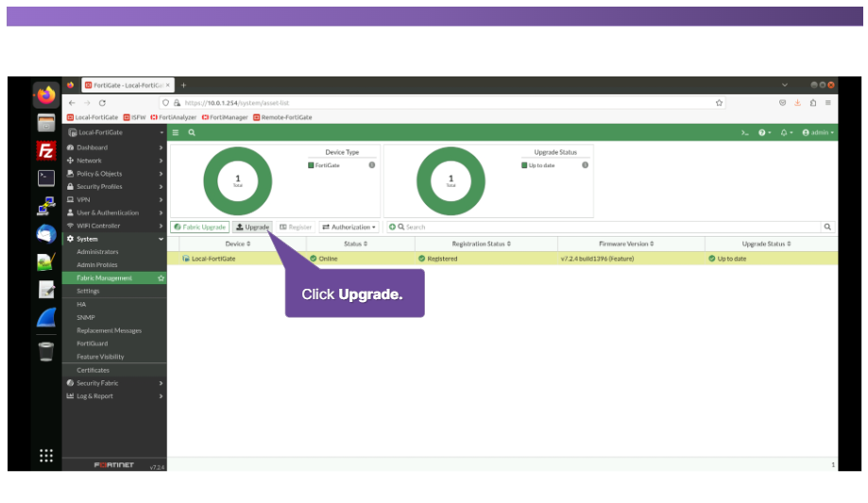Click the Fabric Upgrade button
The height and width of the screenshot is (503, 868).
tap(200, 226)
